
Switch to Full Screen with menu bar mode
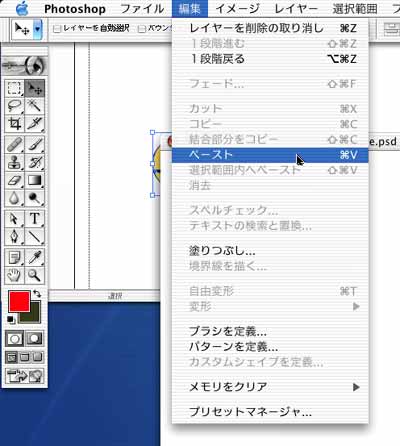24,358
